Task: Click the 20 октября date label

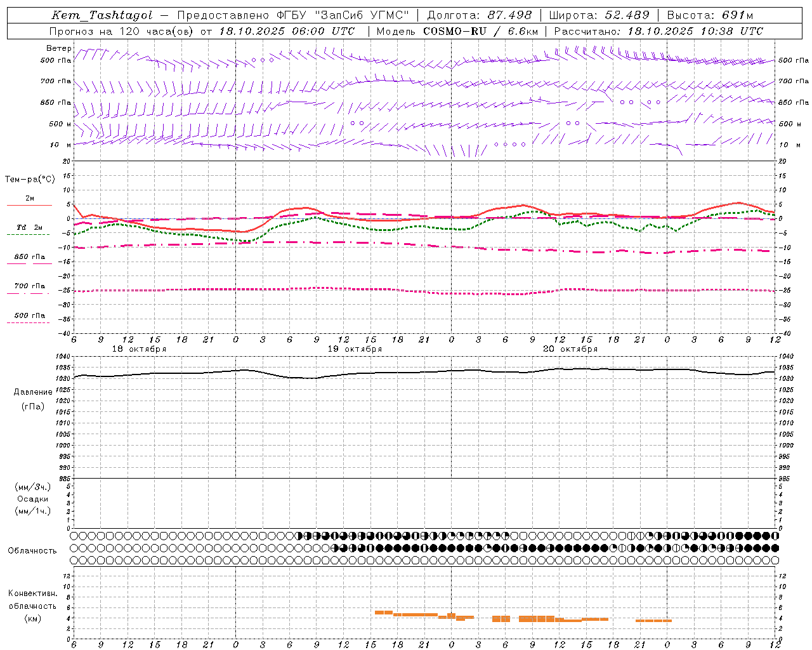Action: [571, 349]
